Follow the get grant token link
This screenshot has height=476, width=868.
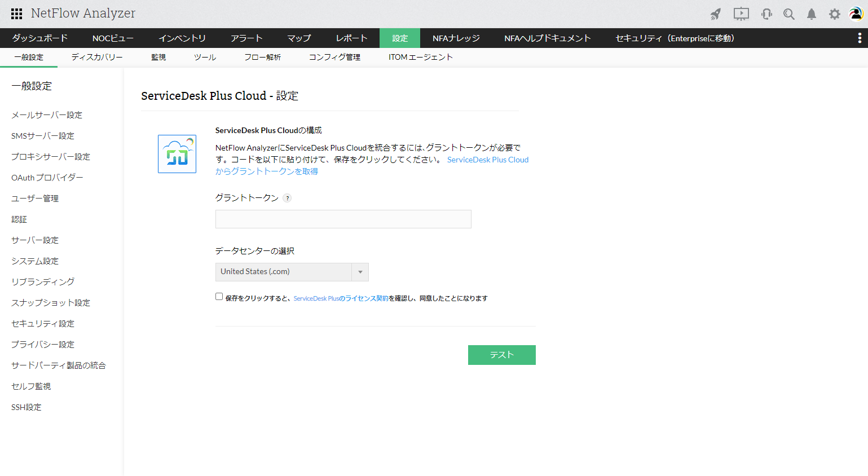372,165
